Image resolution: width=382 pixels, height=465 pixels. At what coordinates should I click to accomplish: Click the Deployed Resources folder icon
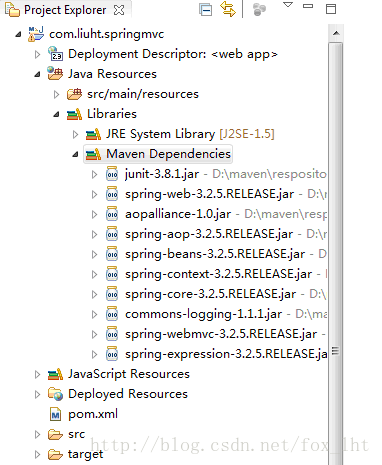point(55,394)
